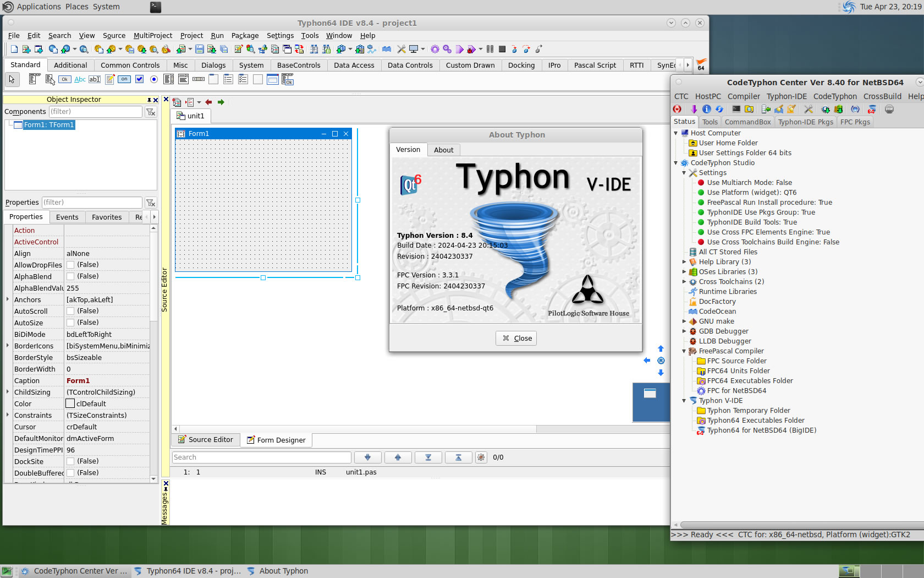Switch to the Events tab in Object Inspector
Viewport: 924px width, 578px height.
(67, 217)
